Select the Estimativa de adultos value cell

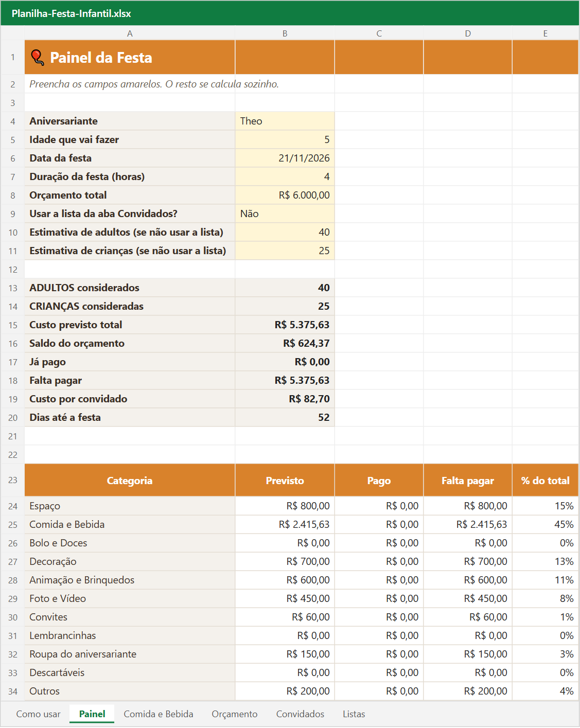tap(285, 232)
